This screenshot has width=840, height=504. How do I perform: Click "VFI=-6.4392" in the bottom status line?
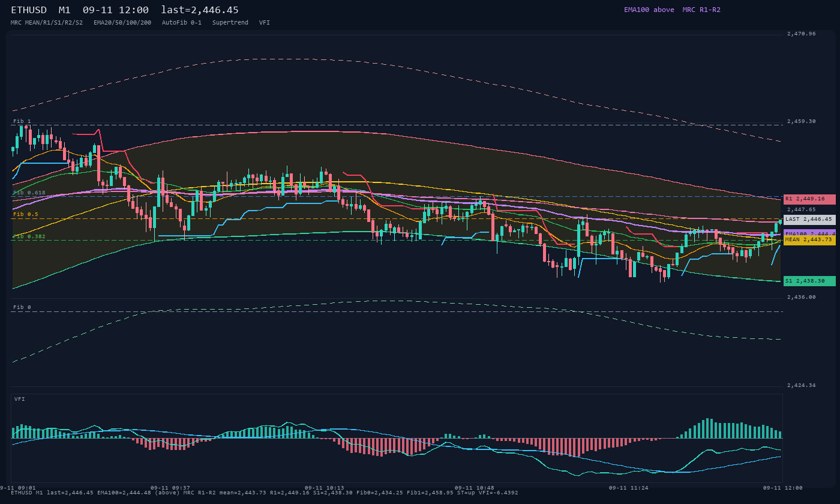tap(498, 493)
